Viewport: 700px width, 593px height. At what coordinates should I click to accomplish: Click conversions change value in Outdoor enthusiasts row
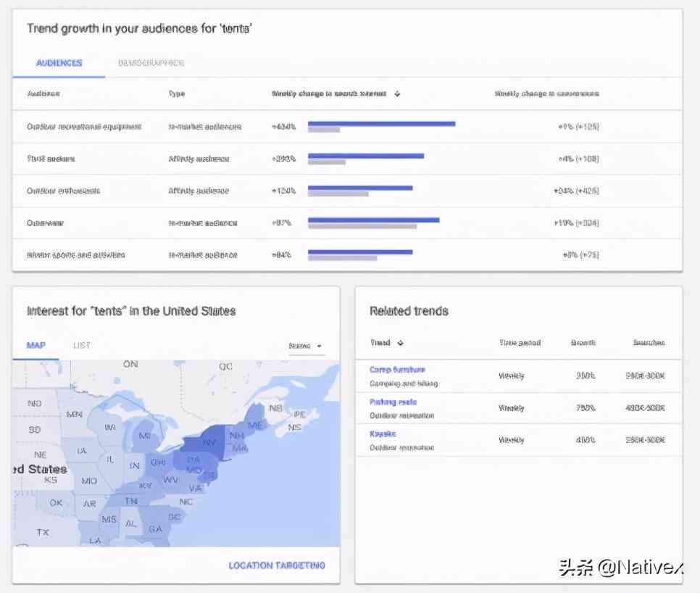coord(576,191)
